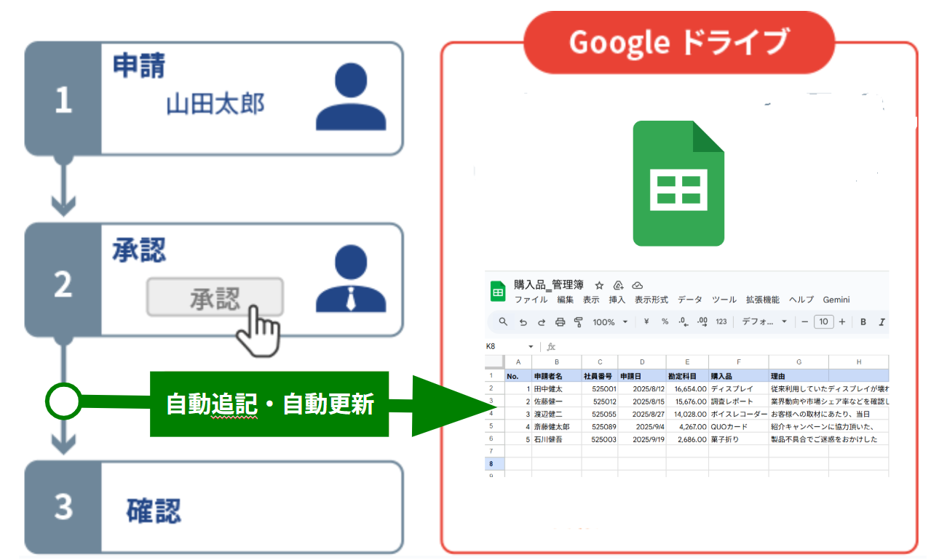Open the 表示形式 menu
The image size is (931, 560).
click(x=651, y=300)
